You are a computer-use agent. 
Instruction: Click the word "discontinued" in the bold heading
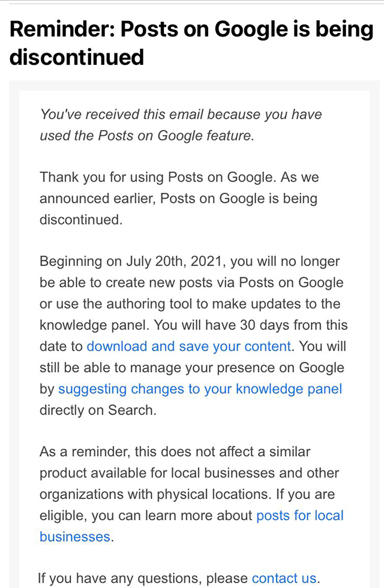[77, 57]
